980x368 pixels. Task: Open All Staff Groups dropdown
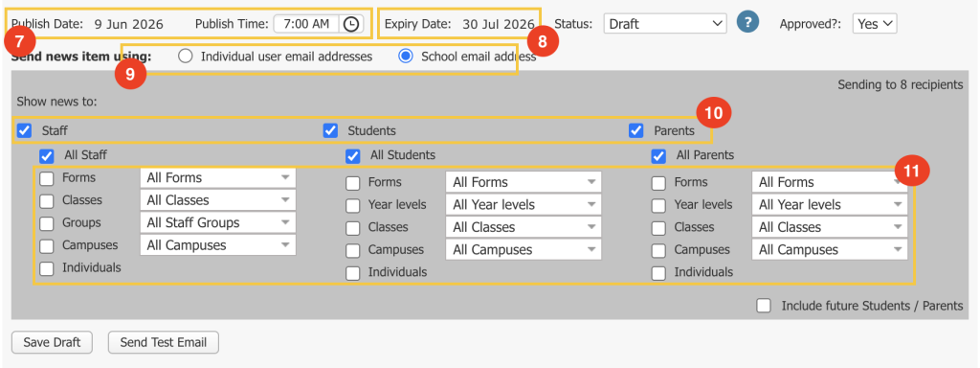(218, 222)
